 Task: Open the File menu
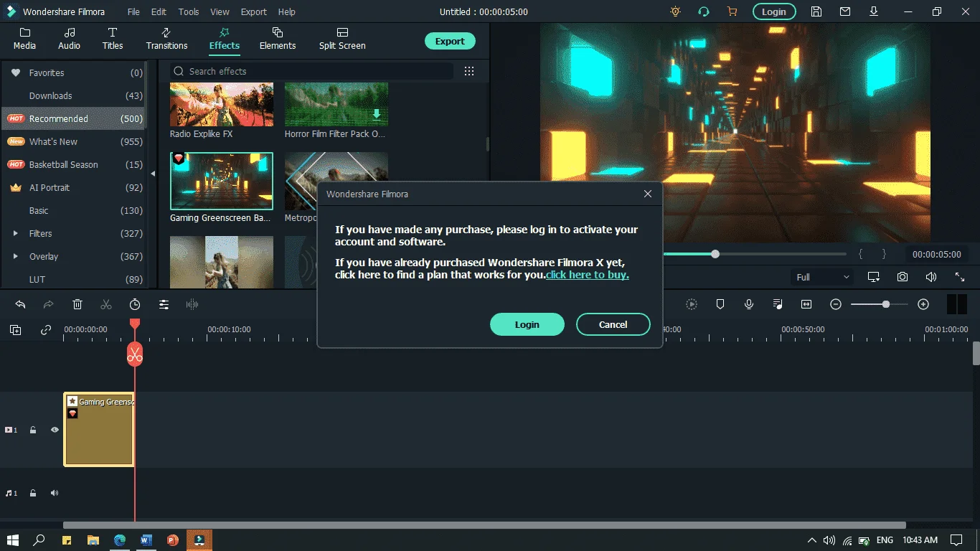coord(133,11)
